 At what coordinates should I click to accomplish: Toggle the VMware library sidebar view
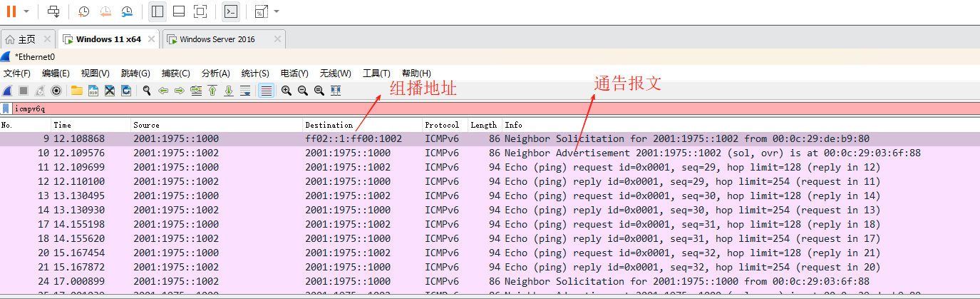coord(158,11)
